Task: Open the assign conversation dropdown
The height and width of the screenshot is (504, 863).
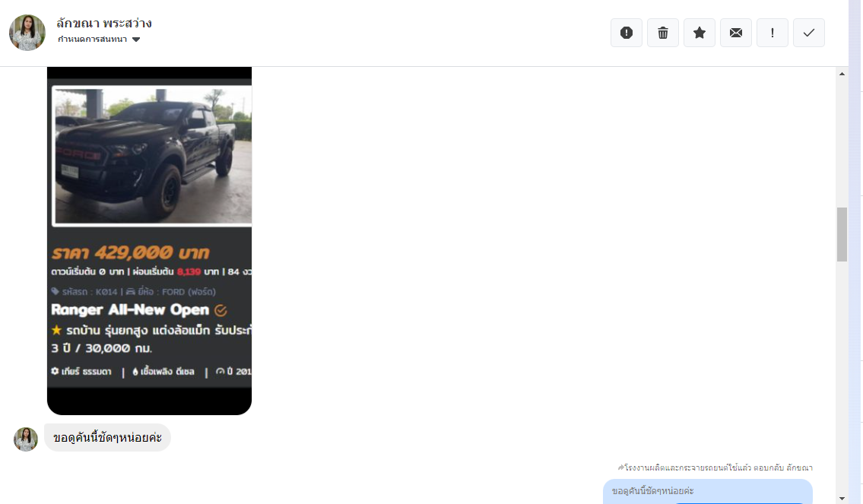Action: point(99,39)
